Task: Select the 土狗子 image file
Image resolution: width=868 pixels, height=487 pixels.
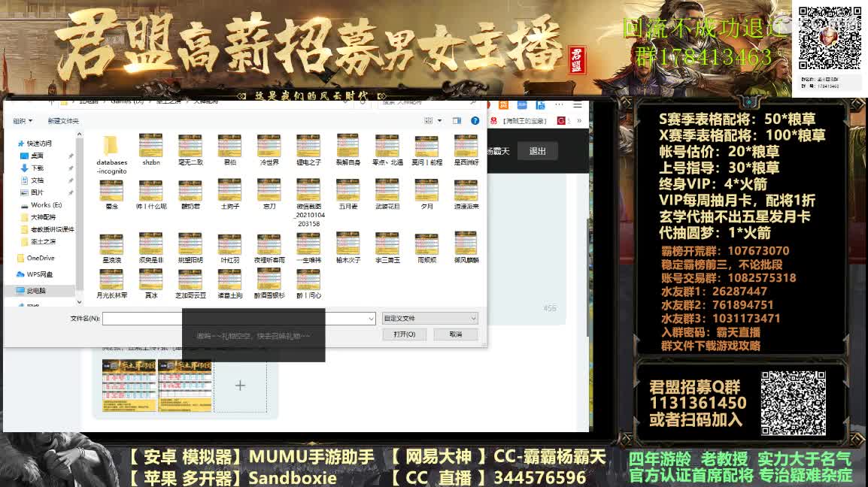Action: [x=229, y=194]
